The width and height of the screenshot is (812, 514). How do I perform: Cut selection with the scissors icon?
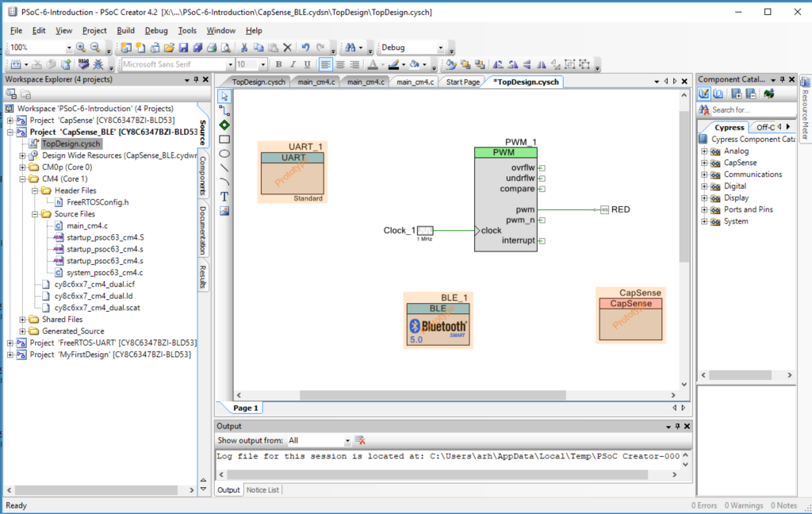pos(244,48)
